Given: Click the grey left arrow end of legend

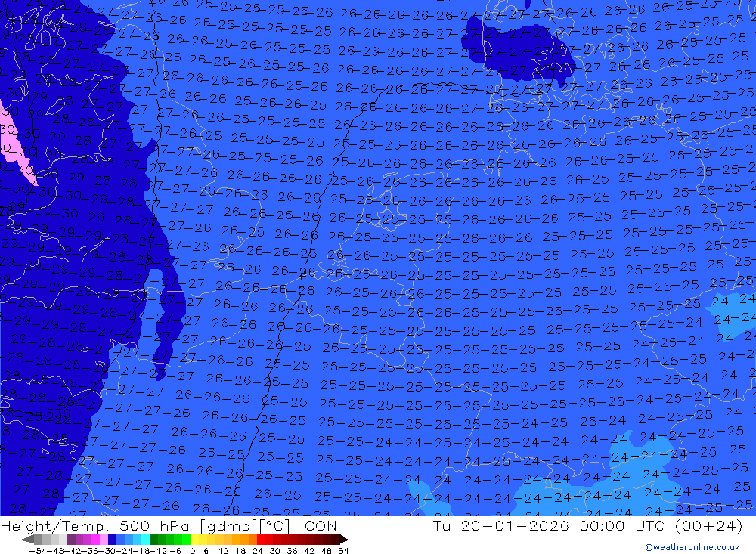Looking at the screenshot, I should pyautogui.click(x=27, y=539).
